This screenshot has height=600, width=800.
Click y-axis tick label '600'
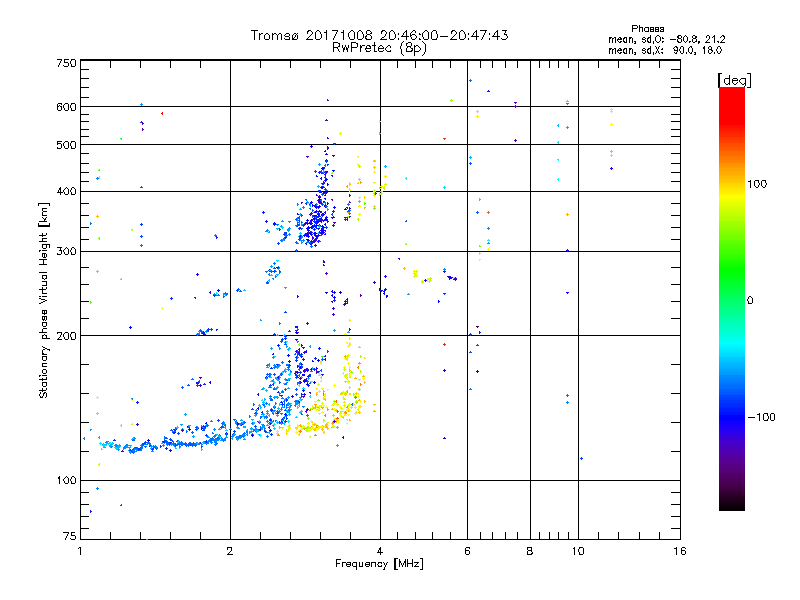[66, 107]
